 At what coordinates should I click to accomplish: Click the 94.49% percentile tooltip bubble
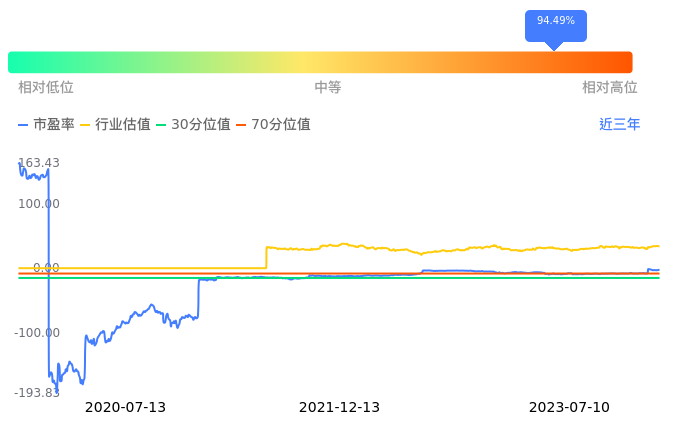[555, 23]
